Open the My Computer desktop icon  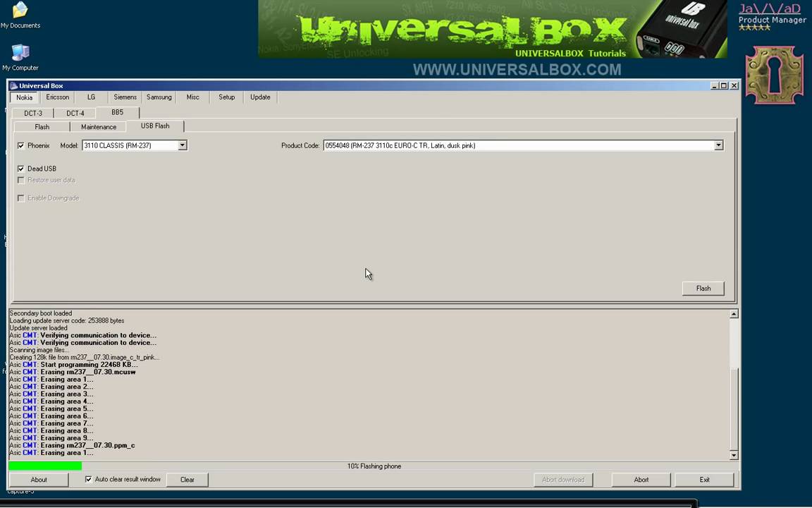pyautogui.click(x=20, y=57)
